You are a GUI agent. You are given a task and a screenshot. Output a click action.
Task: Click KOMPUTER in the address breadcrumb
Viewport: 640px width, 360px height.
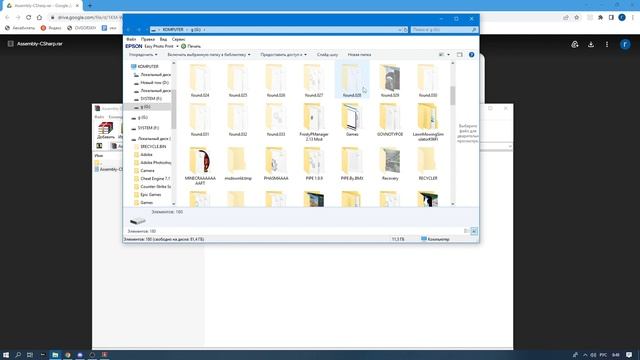(x=173, y=30)
